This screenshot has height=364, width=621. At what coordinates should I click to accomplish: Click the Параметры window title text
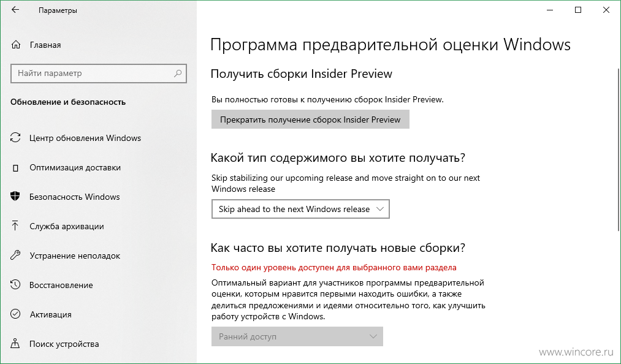[58, 10]
